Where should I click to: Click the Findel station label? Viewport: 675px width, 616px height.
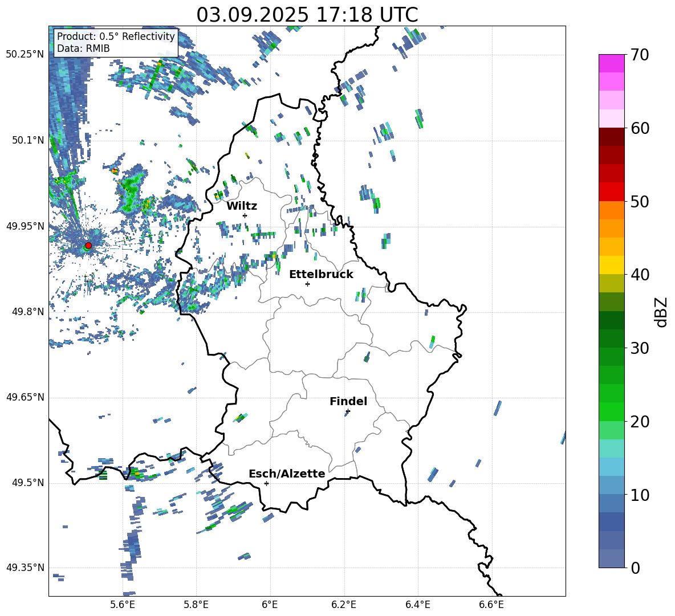pyautogui.click(x=348, y=401)
